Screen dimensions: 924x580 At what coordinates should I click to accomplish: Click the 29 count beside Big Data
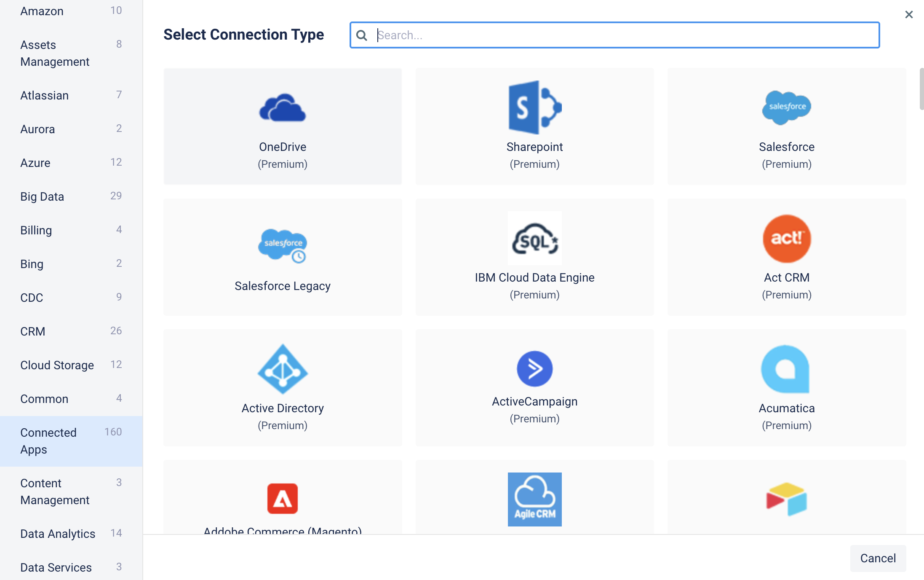(116, 196)
